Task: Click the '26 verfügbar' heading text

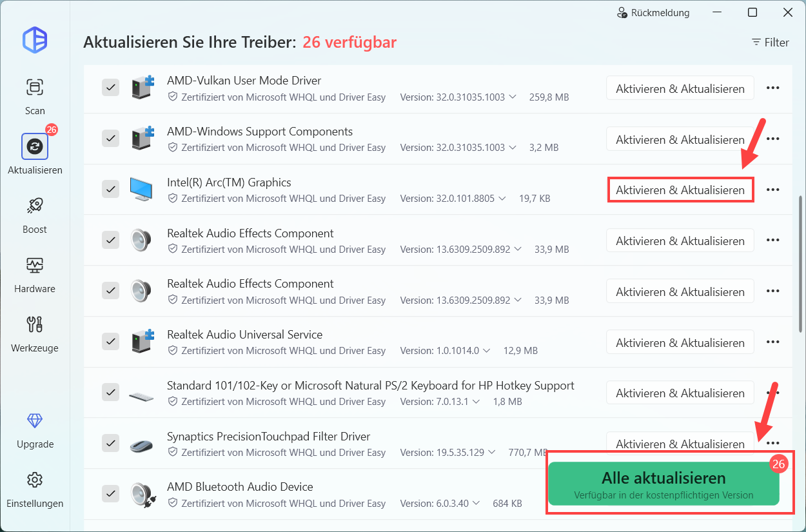Action: [x=349, y=43]
